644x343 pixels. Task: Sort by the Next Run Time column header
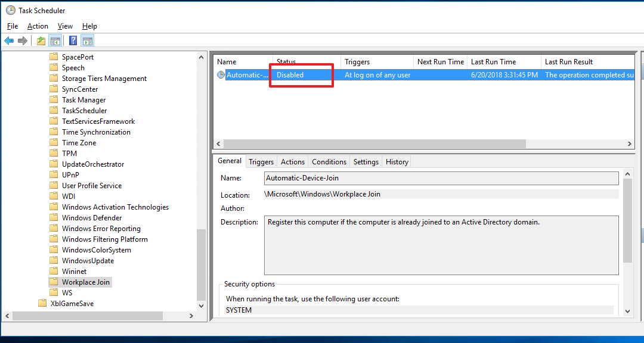click(440, 61)
